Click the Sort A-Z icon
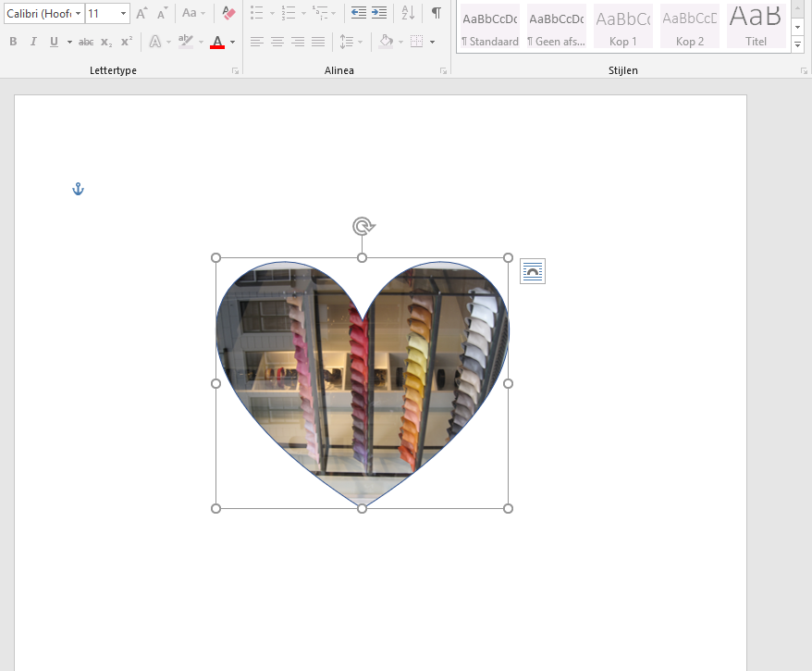The width and height of the screenshot is (812, 671). tap(408, 13)
